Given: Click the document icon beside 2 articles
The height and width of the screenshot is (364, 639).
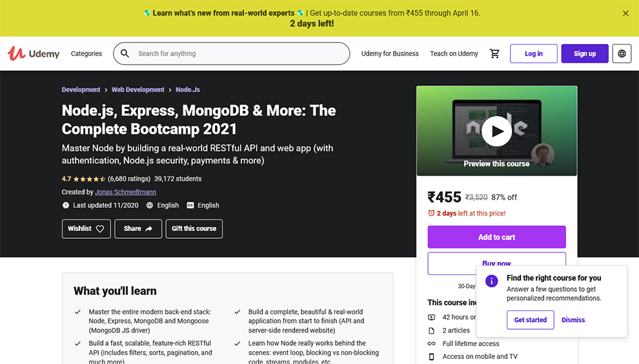Looking at the screenshot, I should click(x=432, y=330).
